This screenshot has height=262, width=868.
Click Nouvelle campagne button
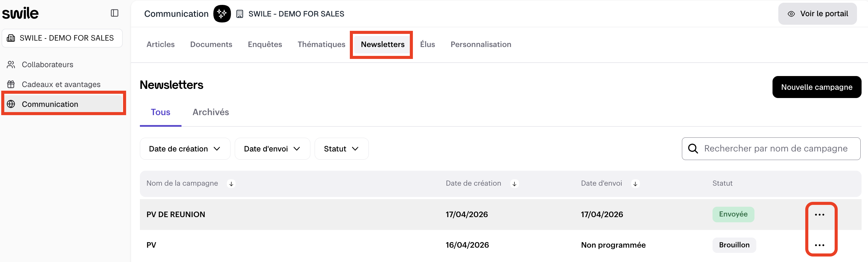coord(817,87)
